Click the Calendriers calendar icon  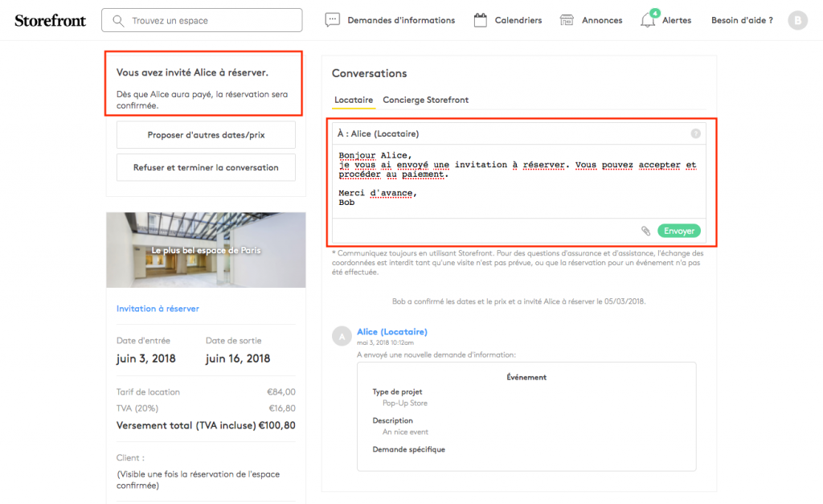(481, 20)
